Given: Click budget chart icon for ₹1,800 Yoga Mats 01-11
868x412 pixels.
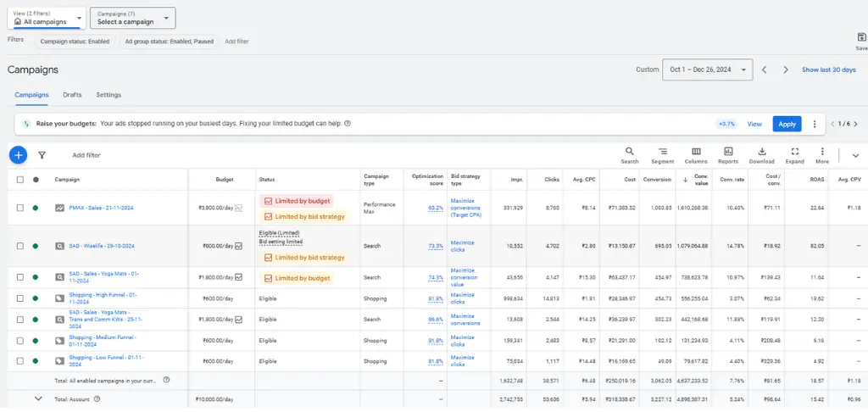Looking at the screenshot, I should coord(238,277).
